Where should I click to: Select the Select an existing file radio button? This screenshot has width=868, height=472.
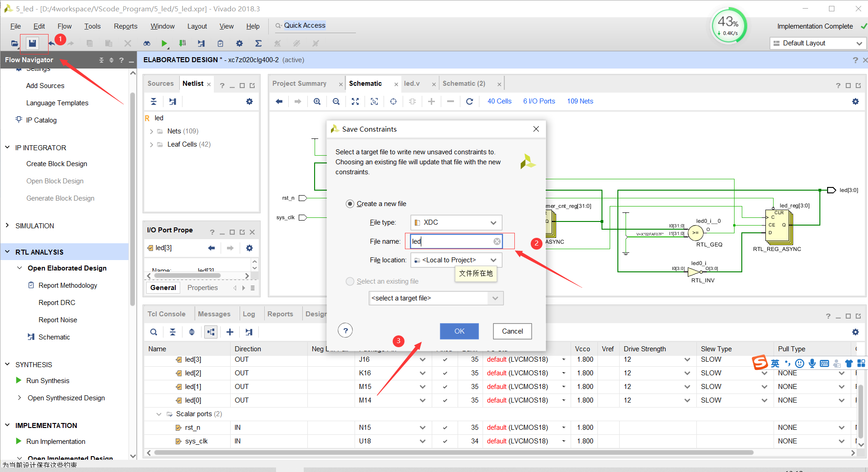350,281
